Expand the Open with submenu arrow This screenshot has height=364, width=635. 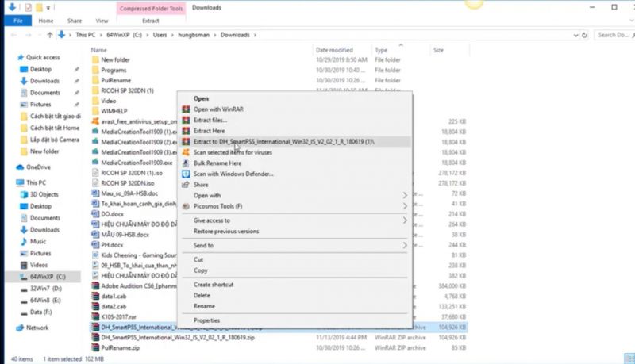click(x=405, y=195)
